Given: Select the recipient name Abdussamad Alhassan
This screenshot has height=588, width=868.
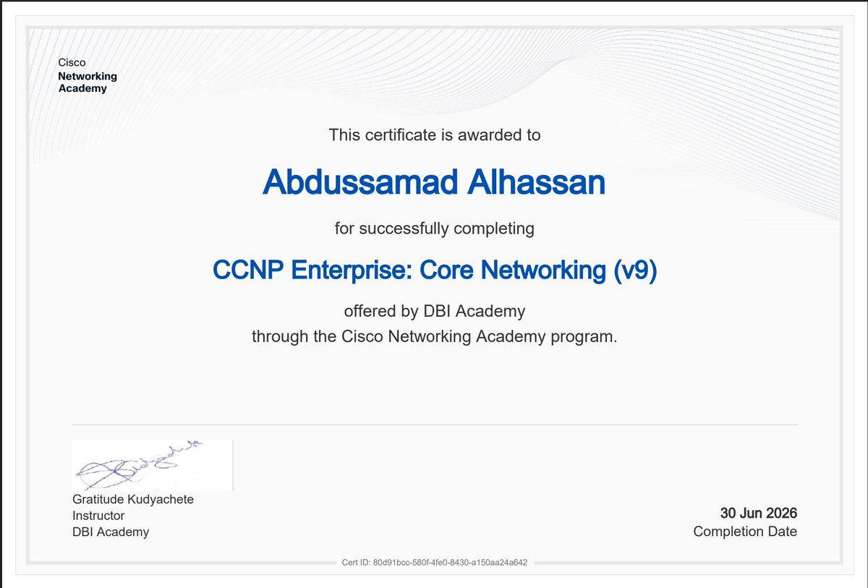Looking at the screenshot, I should tap(434, 182).
